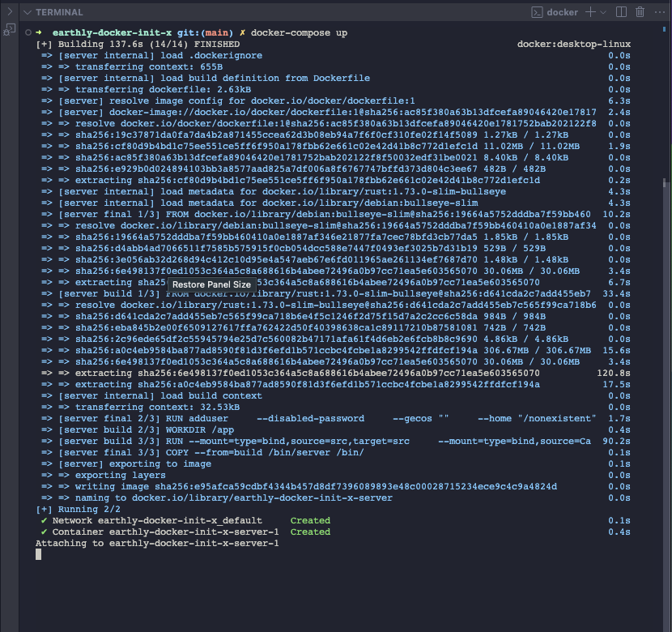The height and width of the screenshot is (632, 672).
Task: Kill the terminal using the trash icon
Action: [x=640, y=12]
